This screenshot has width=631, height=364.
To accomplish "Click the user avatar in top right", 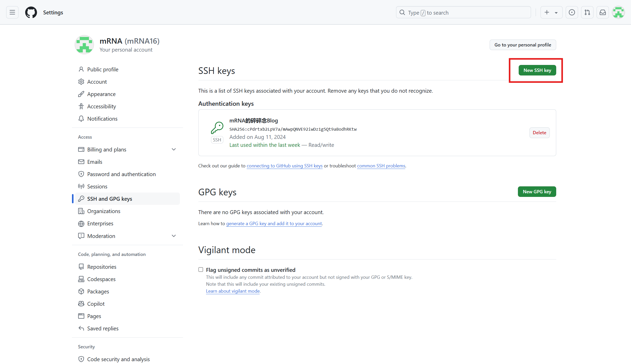I will pyautogui.click(x=618, y=12).
